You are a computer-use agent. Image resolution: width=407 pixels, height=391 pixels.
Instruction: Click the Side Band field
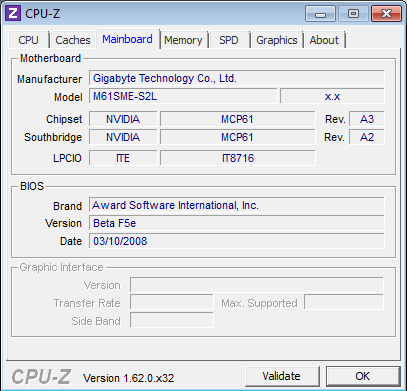(172, 320)
